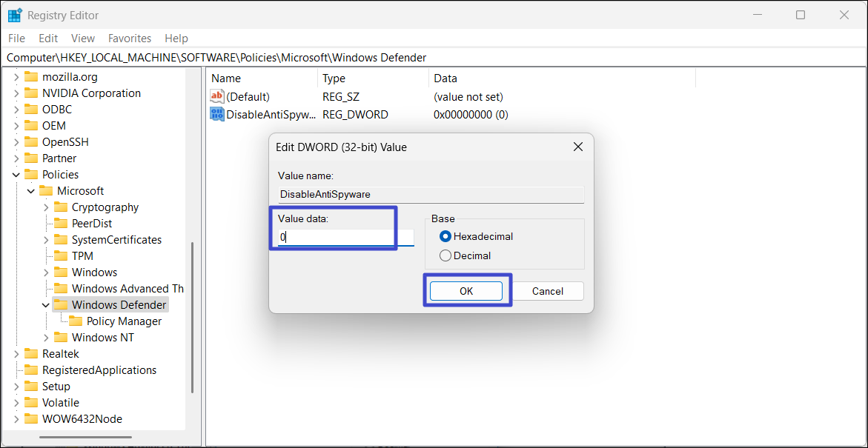Click the NVIDIA Corporation folder icon
The height and width of the screenshot is (448, 868).
(x=32, y=93)
